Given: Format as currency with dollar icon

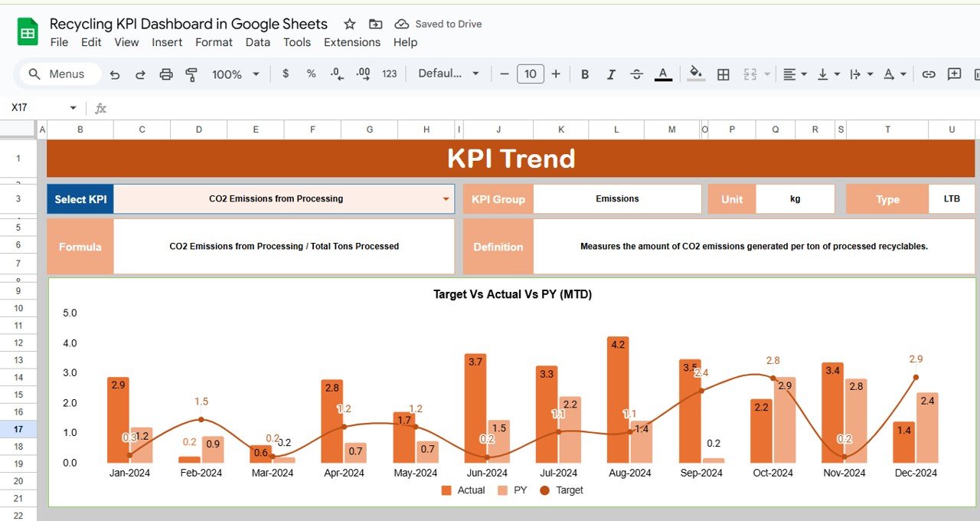Looking at the screenshot, I should [x=286, y=74].
